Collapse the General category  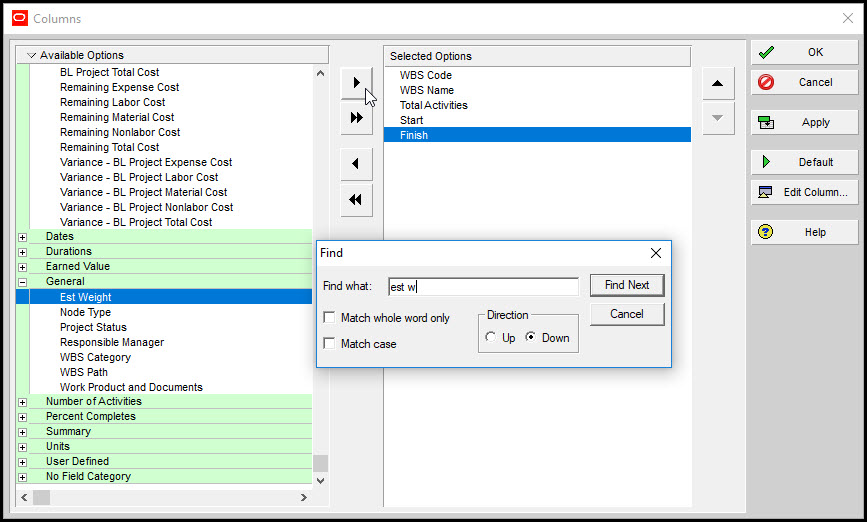click(x=23, y=282)
